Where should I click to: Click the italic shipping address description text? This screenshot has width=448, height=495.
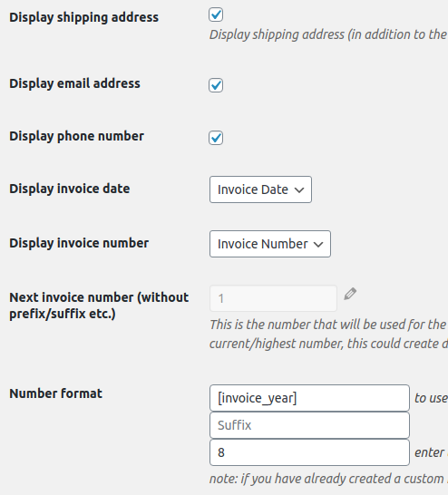(x=328, y=34)
